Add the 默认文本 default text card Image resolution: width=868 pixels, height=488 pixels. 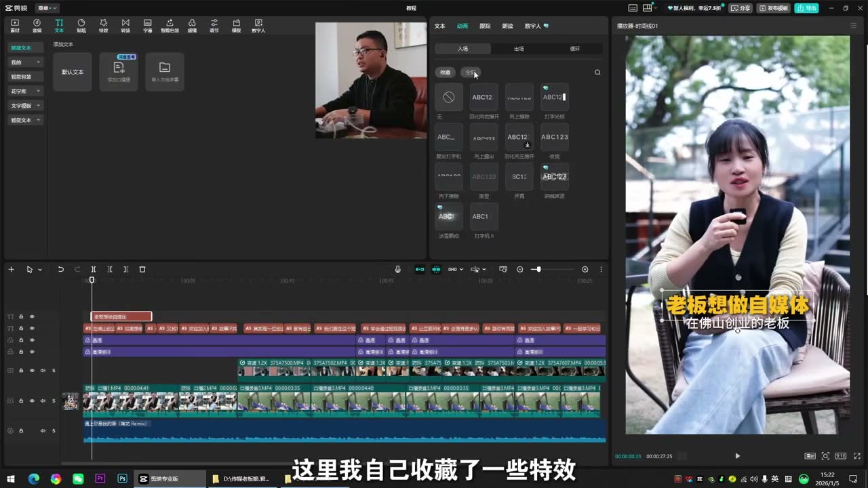73,71
